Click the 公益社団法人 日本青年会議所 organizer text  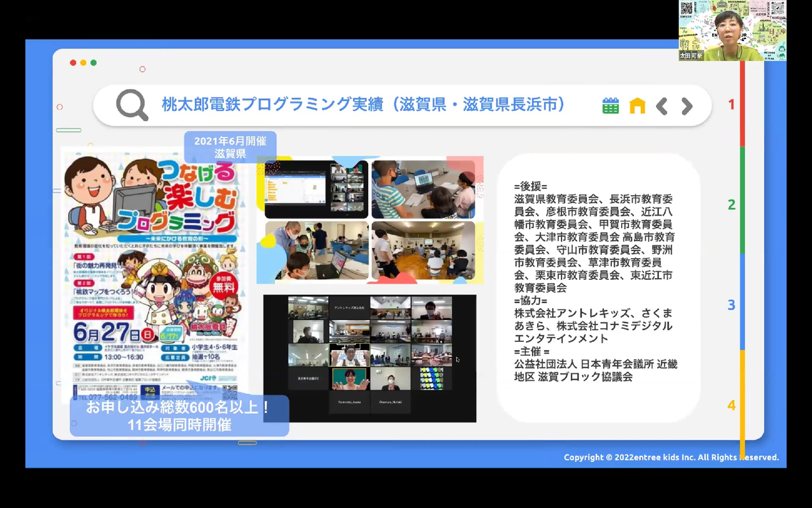pos(596,370)
